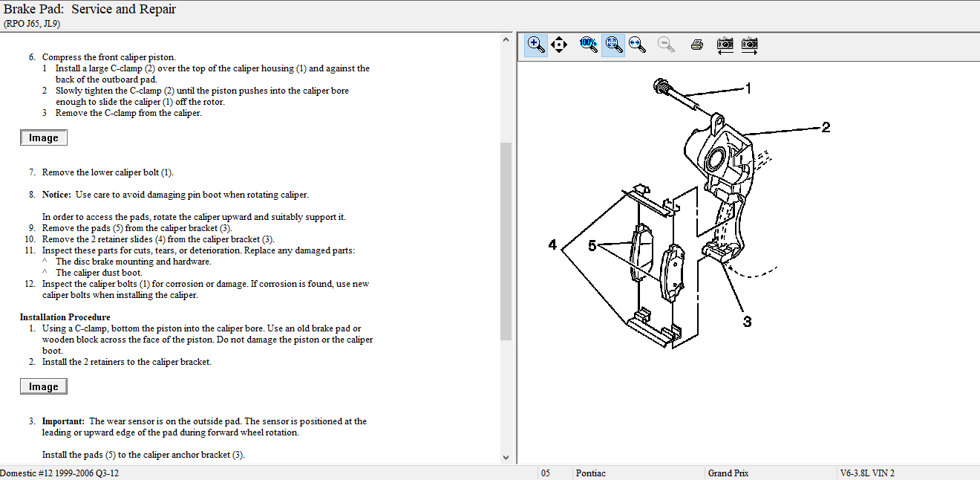Click the year 05 status bar field
The height and width of the screenshot is (480, 980).
[x=546, y=473]
